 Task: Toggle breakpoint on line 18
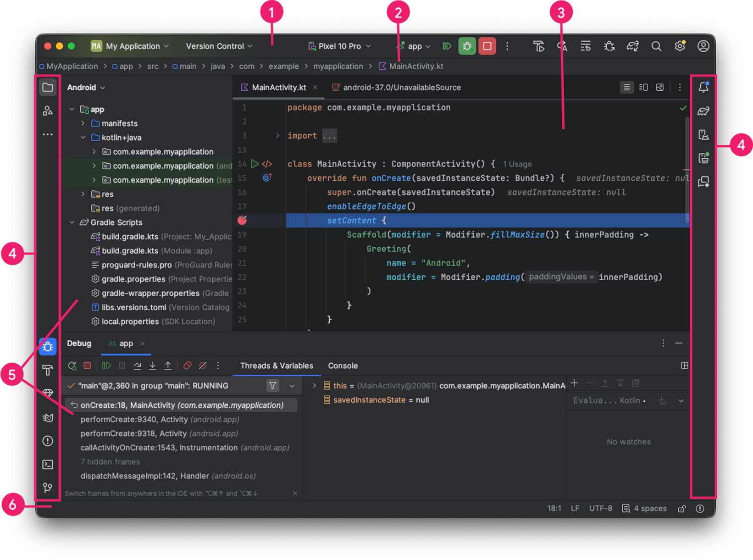242,220
